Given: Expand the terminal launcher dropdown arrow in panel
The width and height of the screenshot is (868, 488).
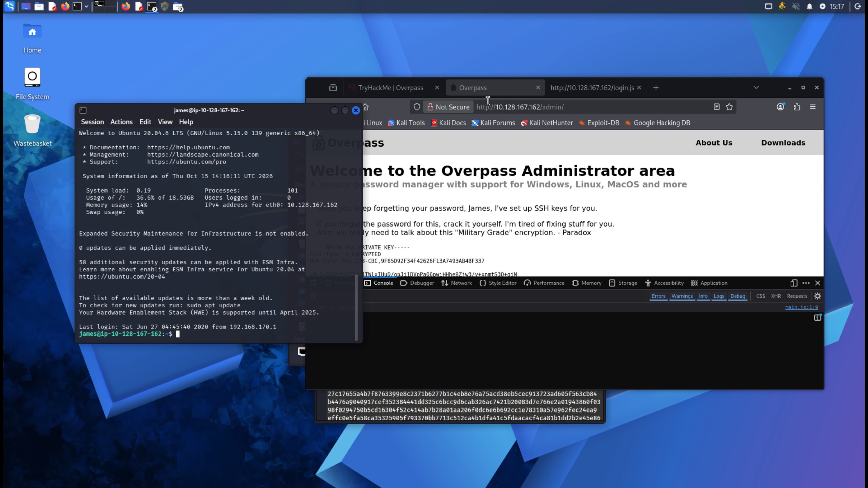Looking at the screenshot, I should [86, 6].
